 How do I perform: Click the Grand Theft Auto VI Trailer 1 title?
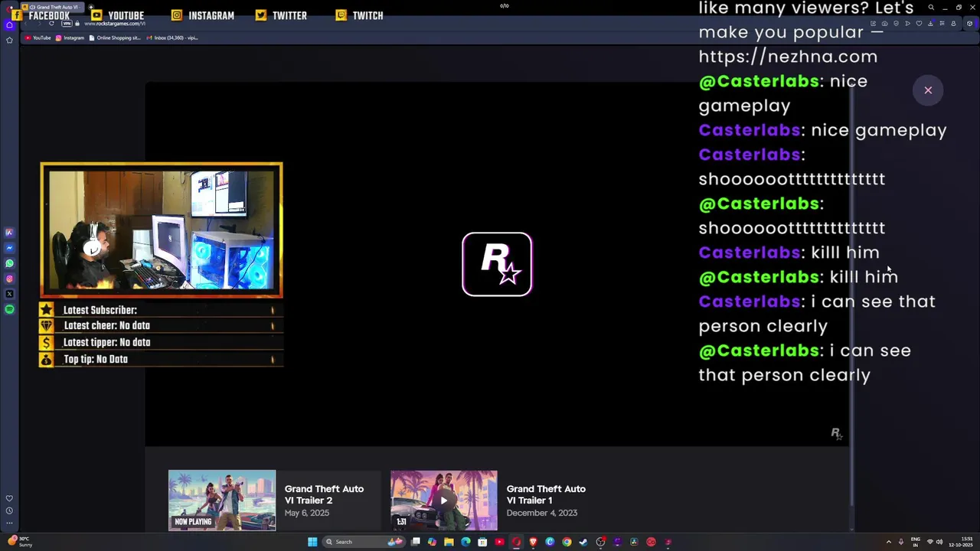tap(546, 494)
